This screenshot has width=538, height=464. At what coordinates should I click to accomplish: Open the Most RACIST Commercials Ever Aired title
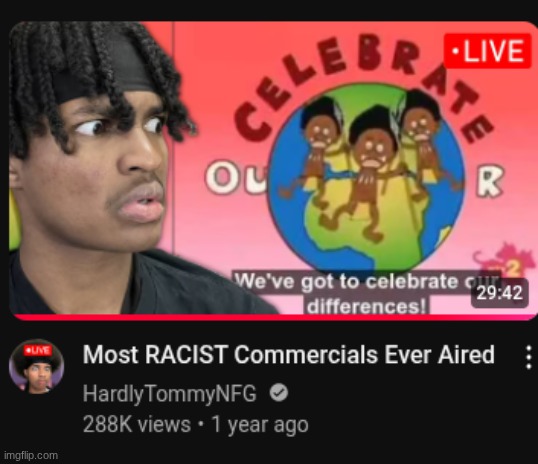click(x=289, y=355)
